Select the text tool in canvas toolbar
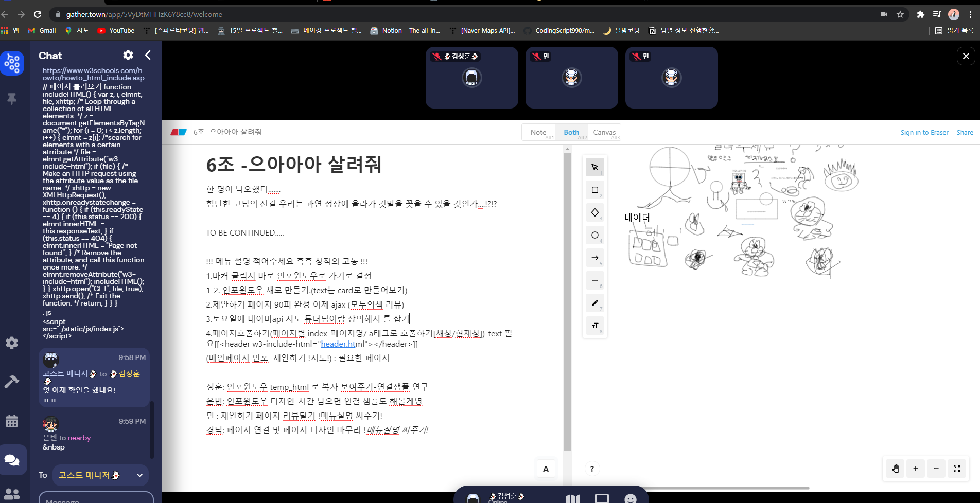The width and height of the screenshot is (980, 503). click(594, 326)
